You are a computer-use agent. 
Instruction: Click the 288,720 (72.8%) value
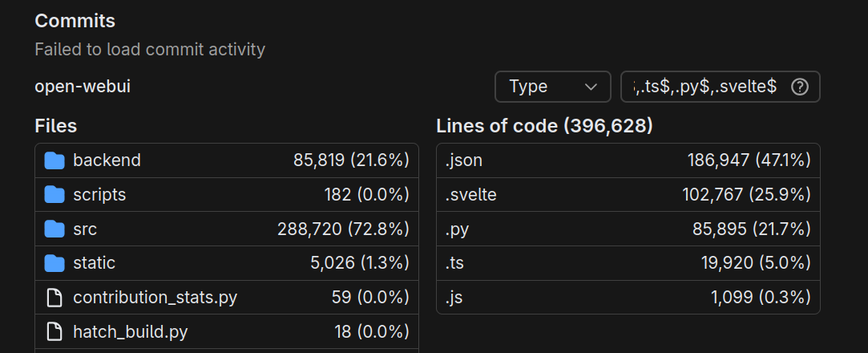(x=343, y=229)
